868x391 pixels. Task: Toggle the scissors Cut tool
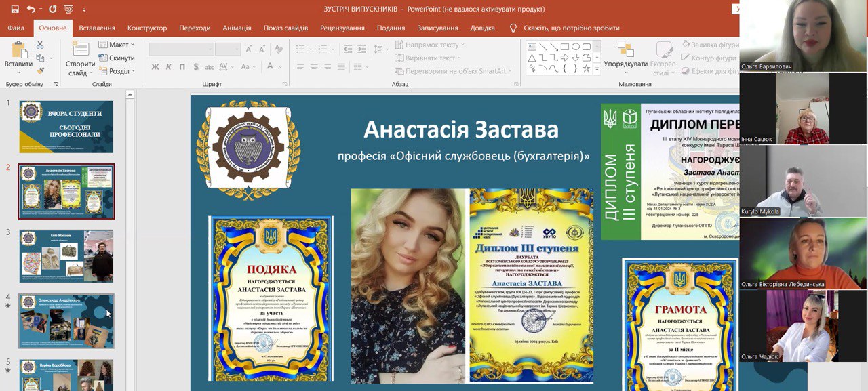click(40, 45)
